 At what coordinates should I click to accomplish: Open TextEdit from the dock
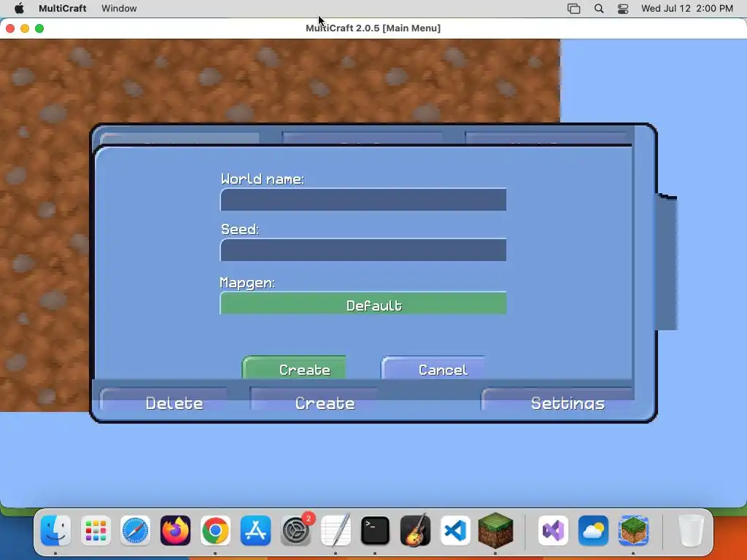point(336,530)
